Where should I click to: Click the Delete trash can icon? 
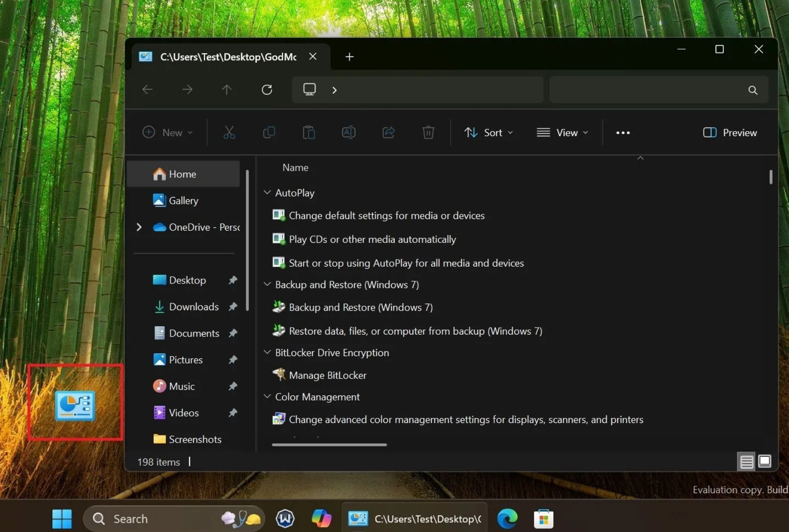tap(428, 132)
